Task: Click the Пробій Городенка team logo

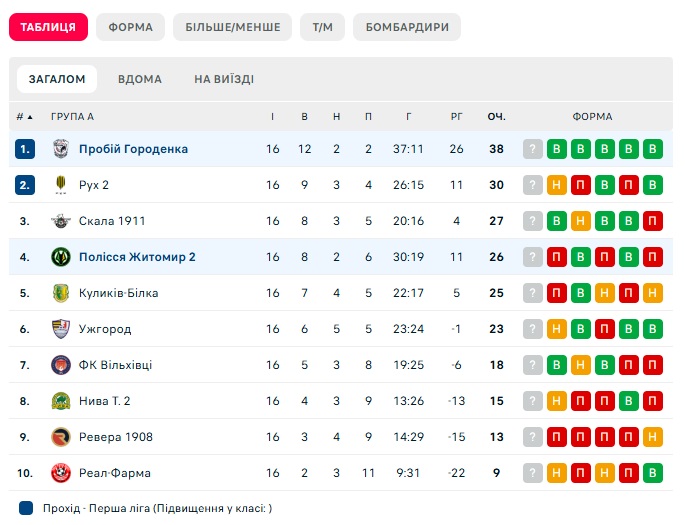Action: pyautogui.click(x=61, y=149)
